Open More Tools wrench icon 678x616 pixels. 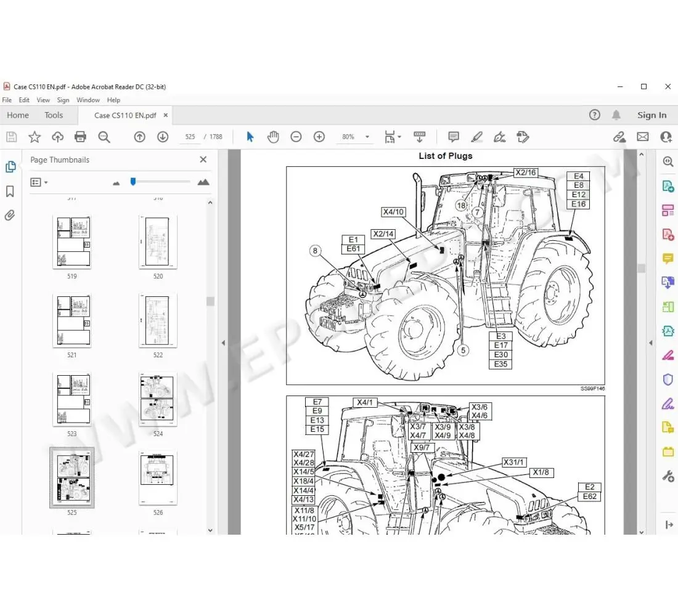668,476
